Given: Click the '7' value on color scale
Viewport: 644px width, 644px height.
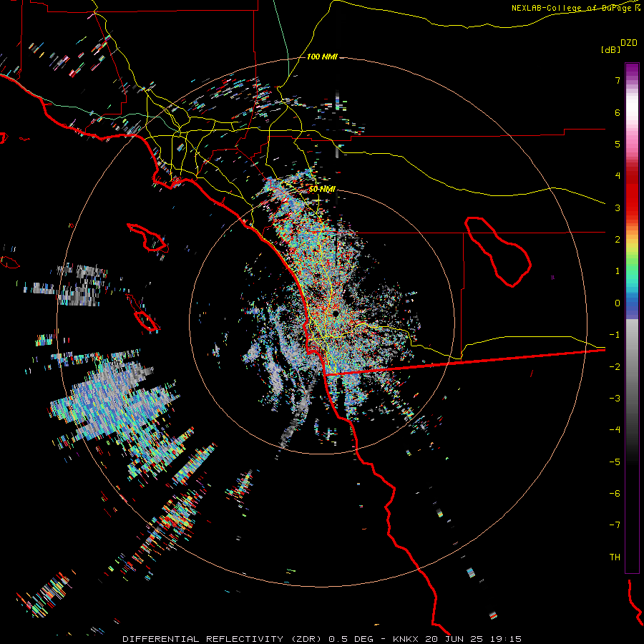Looking at the screenshot, I should (x=618, y=80).
